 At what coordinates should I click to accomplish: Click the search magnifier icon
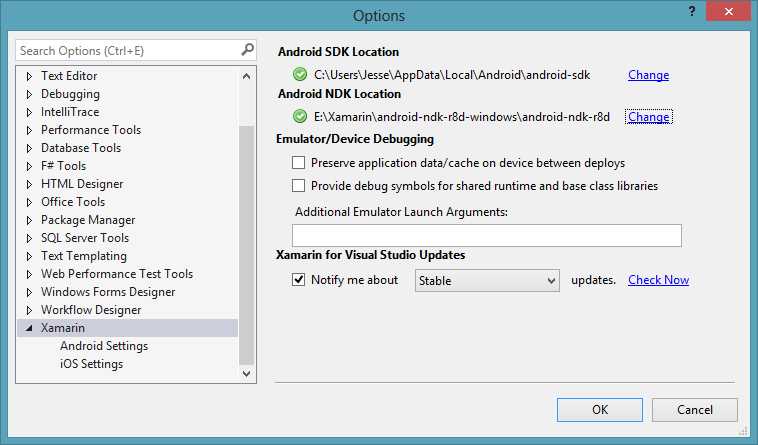click(248, 49)
